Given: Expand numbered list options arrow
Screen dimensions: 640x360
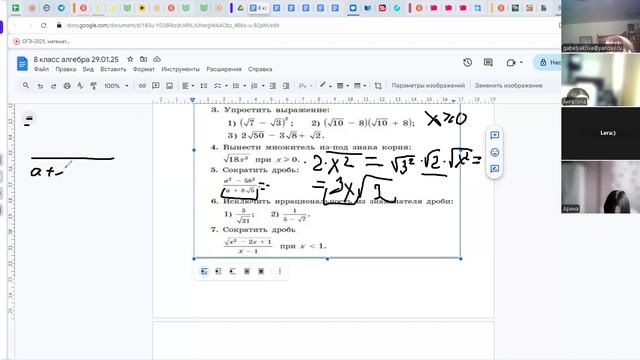Looking at the screenshot, I should pos(263,86).
